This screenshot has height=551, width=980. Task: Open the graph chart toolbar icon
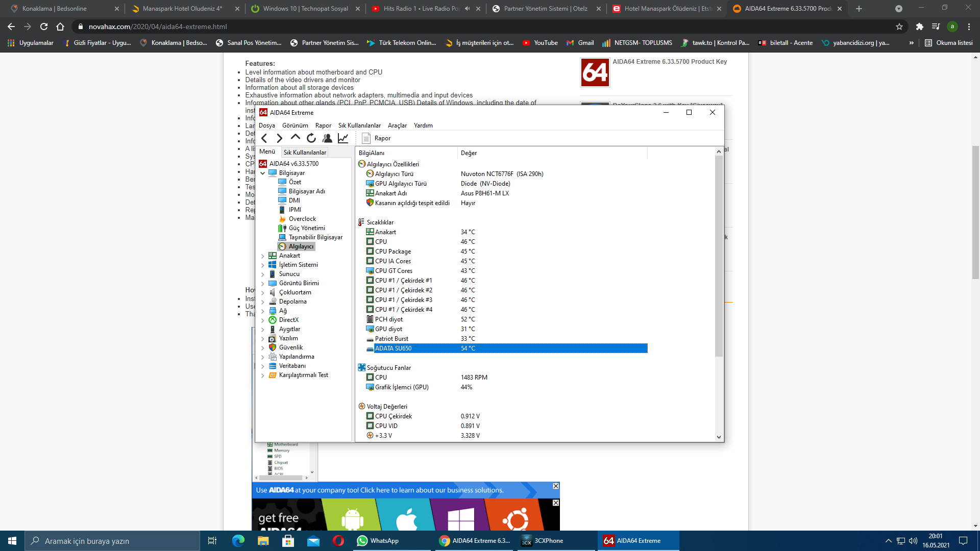coord(343,138)
